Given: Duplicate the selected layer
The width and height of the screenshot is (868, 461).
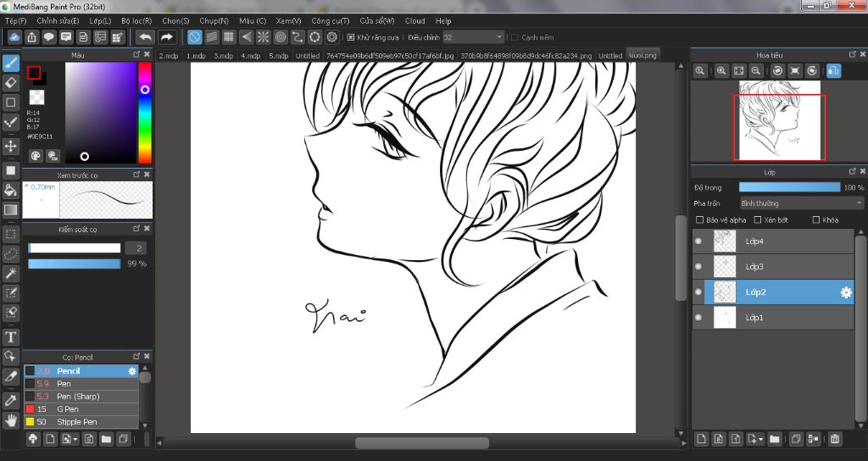Looking at the screenshot, I should point(795,439).
